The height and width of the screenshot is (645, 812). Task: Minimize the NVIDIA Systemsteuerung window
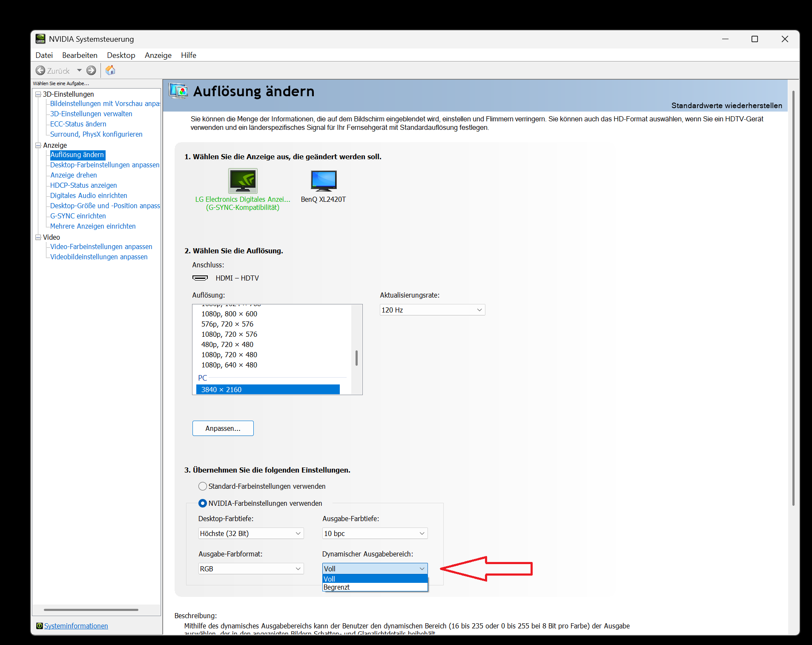click(726, 39)
